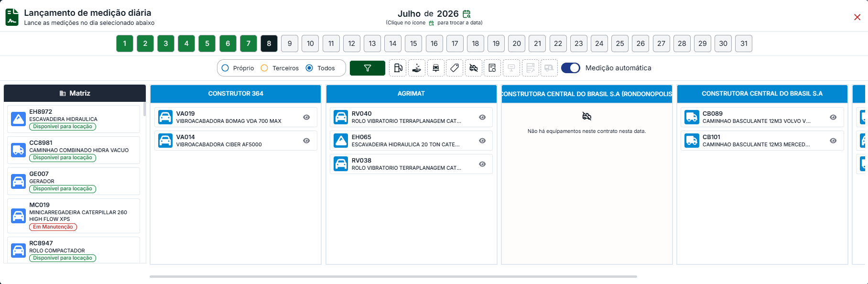Select the RV038 rolo vibratório item
Image resolution: width=868 pixels, height=284 pixels.
(x=411, y=164)
